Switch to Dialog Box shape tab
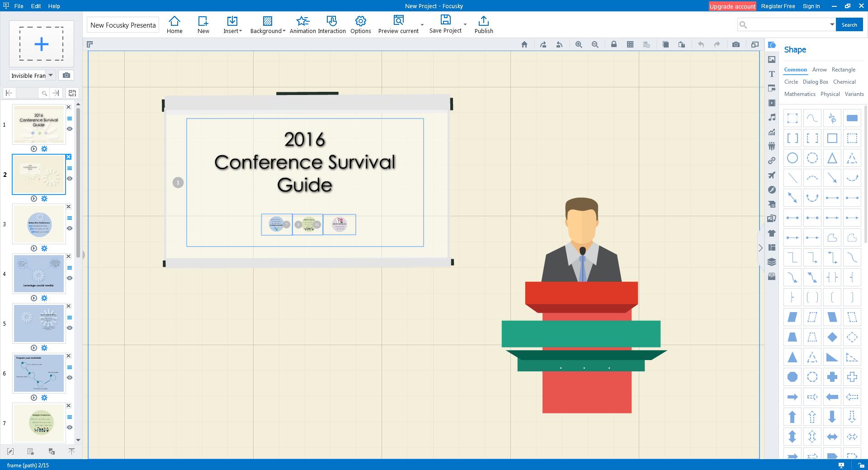Viewport: 868px width, 470px height. (x=815, y=82)
